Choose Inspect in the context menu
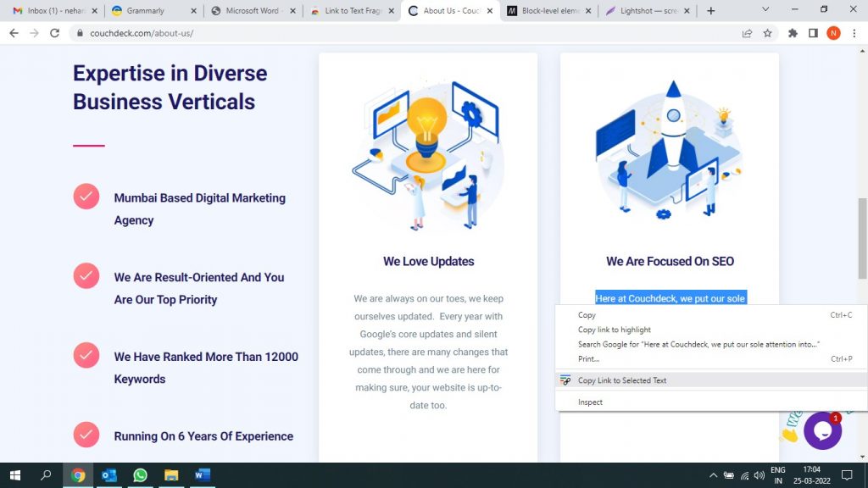The height and width of the screenshot is (488, 868). pos(711,402)
